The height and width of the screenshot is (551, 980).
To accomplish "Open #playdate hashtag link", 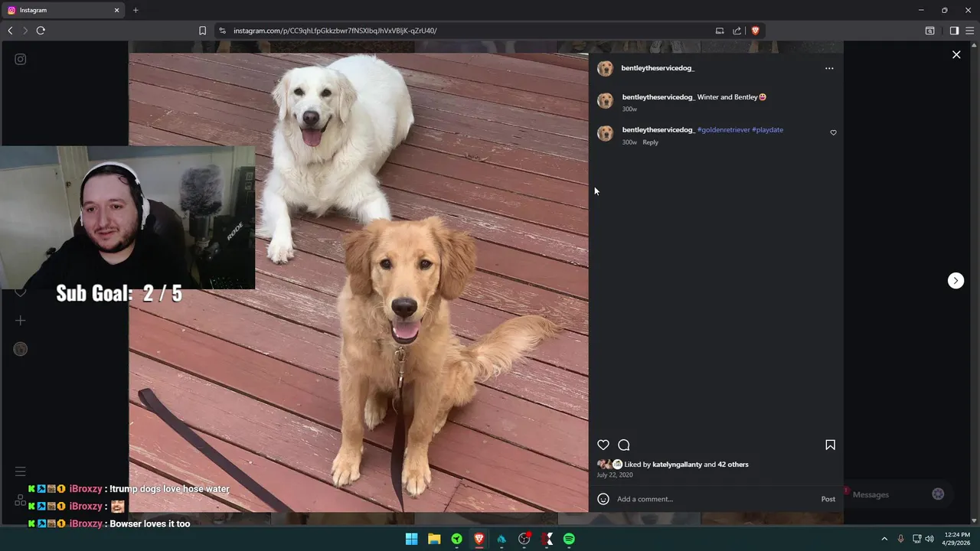I will click(767, 130).
